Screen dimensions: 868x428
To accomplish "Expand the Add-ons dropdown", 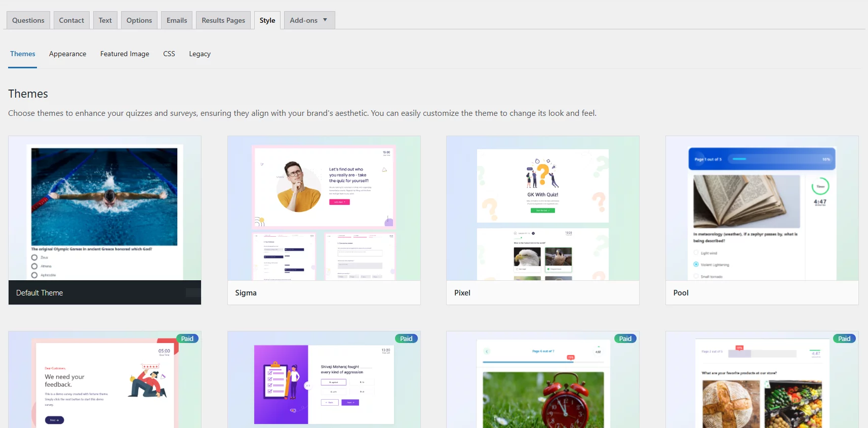I will 309,20.
